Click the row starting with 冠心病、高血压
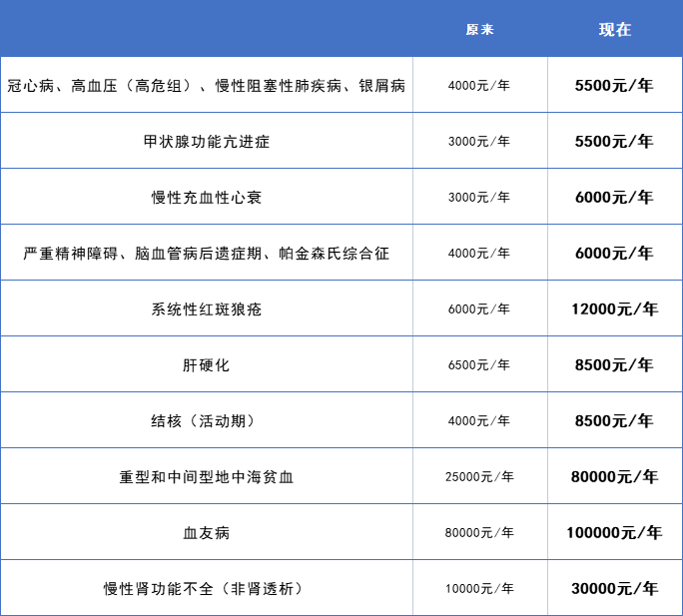This screenshot has height=616, width=683. pos(207,86)
